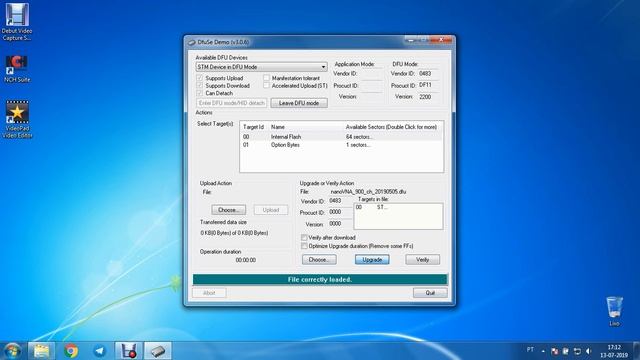The image size is (640, 360).
Task: Toggle the Supports Upload checkbox
Action: 200,78
